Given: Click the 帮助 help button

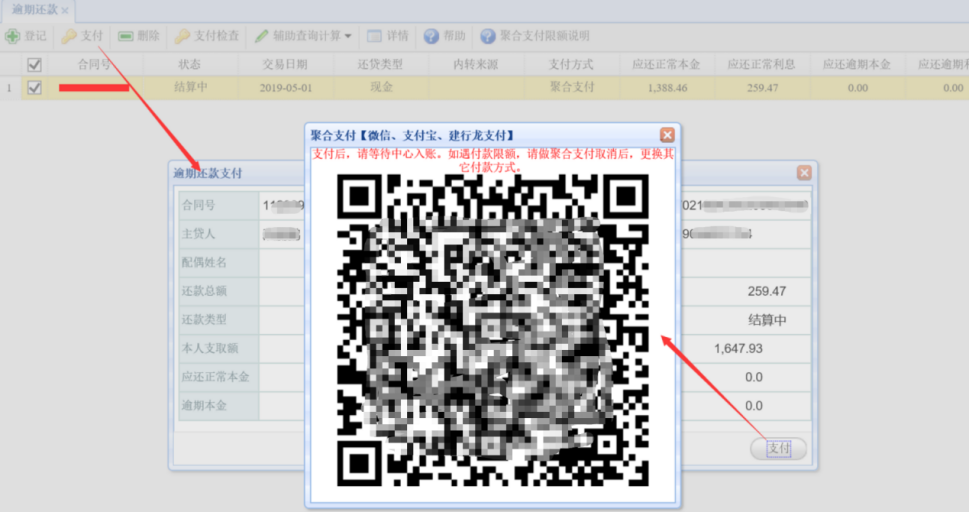Looking at the screenshot, I should tap(445, 36).
